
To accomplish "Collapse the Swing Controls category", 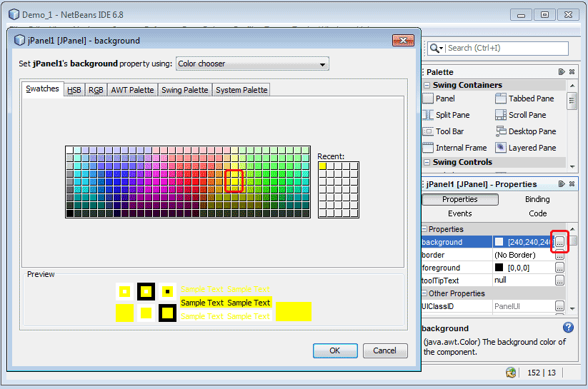I will [x=427, y=162].
